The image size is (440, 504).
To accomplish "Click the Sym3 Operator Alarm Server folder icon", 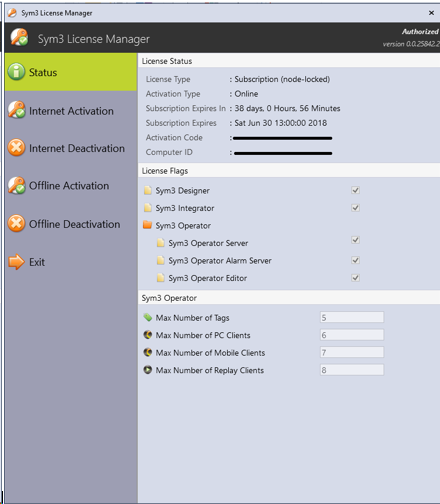I will [x=160, y=260].
